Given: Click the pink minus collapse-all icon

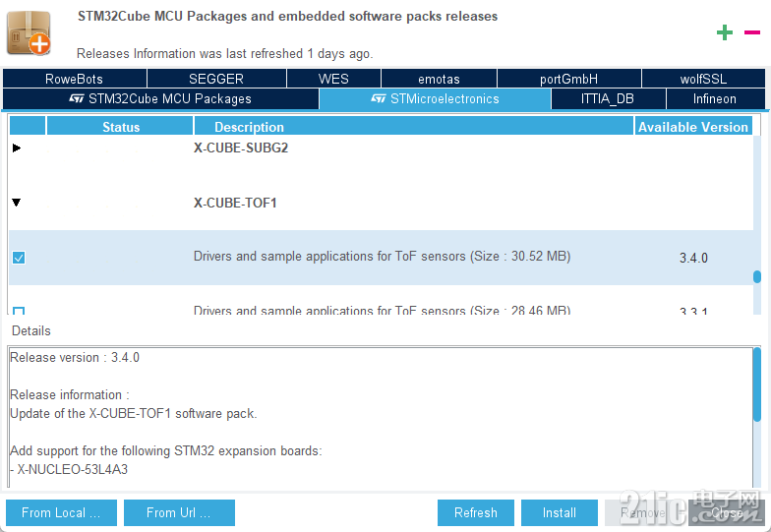Looking at the screenshot, I should point(751,33).
